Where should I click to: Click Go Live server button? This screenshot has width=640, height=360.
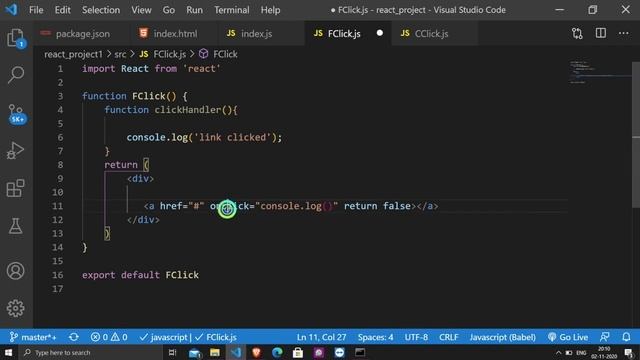568,337
